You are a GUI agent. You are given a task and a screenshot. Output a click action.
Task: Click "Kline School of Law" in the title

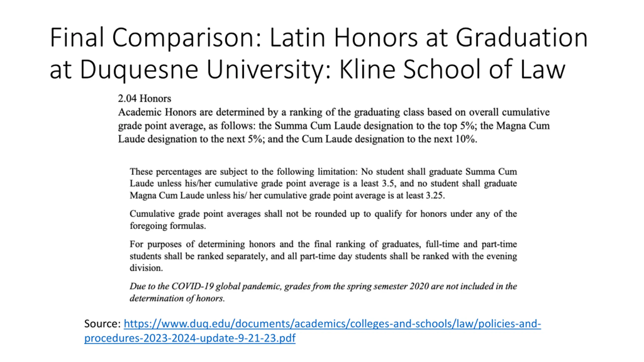[452, 69]
